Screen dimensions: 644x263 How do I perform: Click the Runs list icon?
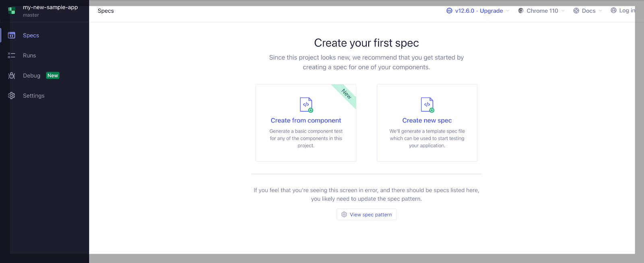(12, 55)
